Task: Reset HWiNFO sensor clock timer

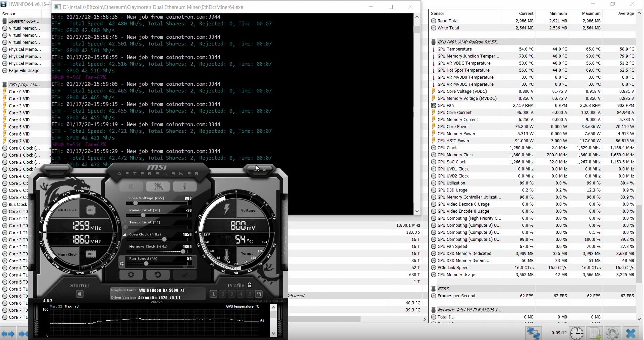Action: coord(577,333)
